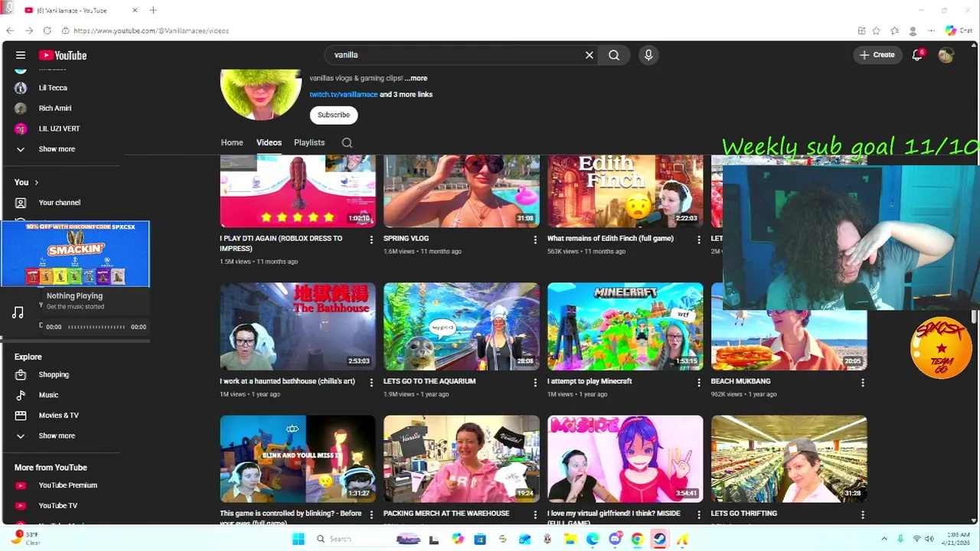Image resolution: width=980 pixels, height=551 pixels.
Task: Play the What remains of Edith Finch thumbnail
Action: coord(626,191)
